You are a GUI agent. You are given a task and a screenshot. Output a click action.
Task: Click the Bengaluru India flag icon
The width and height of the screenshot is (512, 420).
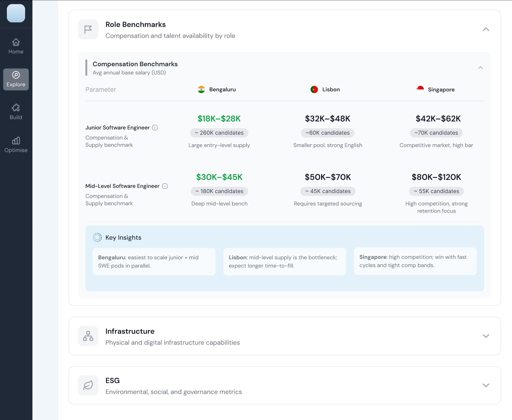tap(201, 89)
